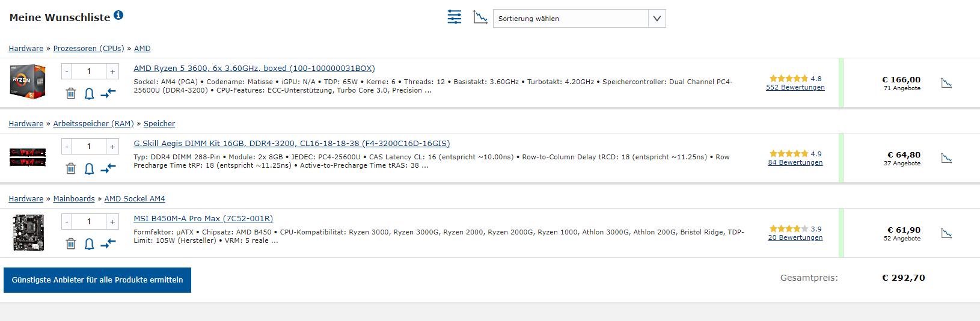The image size is (980, 321).
Task: Click 52 Angebote under MSI price
Action: click(902, 239)
